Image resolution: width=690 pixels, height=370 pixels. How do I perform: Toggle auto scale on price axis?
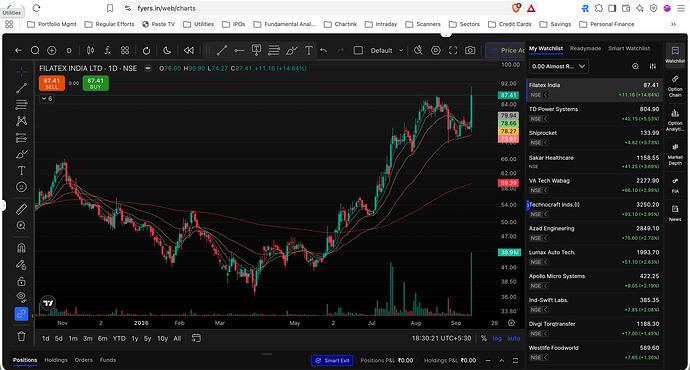coord(514,338)
